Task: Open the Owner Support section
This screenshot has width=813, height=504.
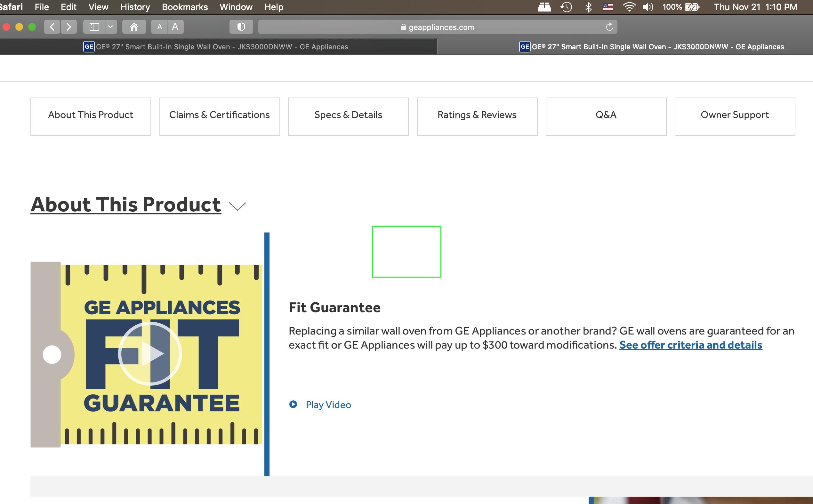Action: coord(735,117)
